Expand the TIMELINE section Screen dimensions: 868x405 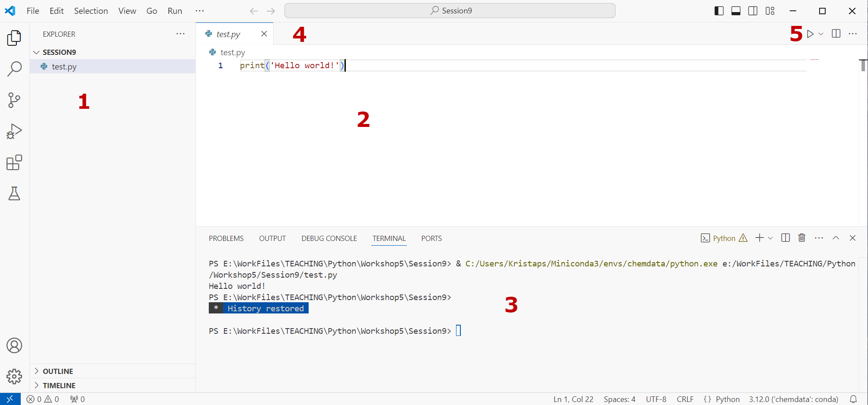click(112, 386)
